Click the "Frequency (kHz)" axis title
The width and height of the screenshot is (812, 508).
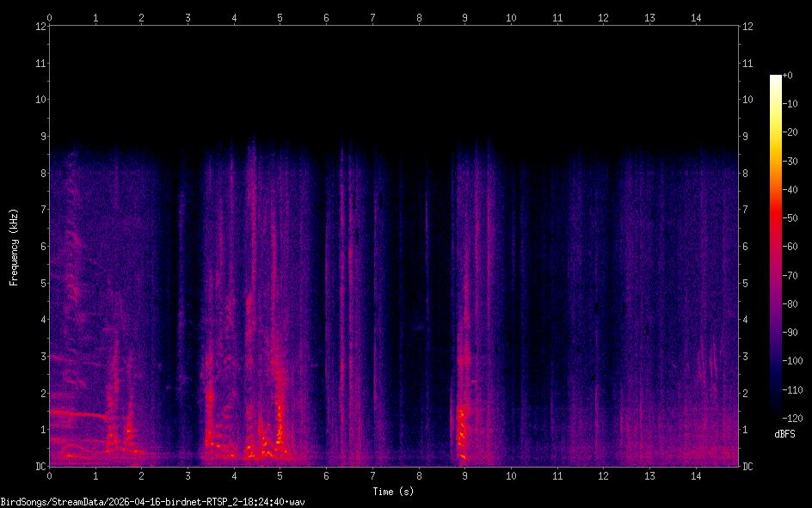pos(14,246)
